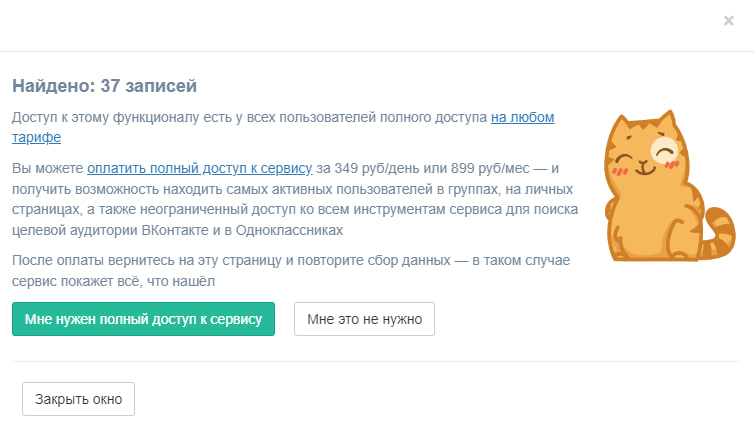Close the dialog with the X icon

(729, 20)
